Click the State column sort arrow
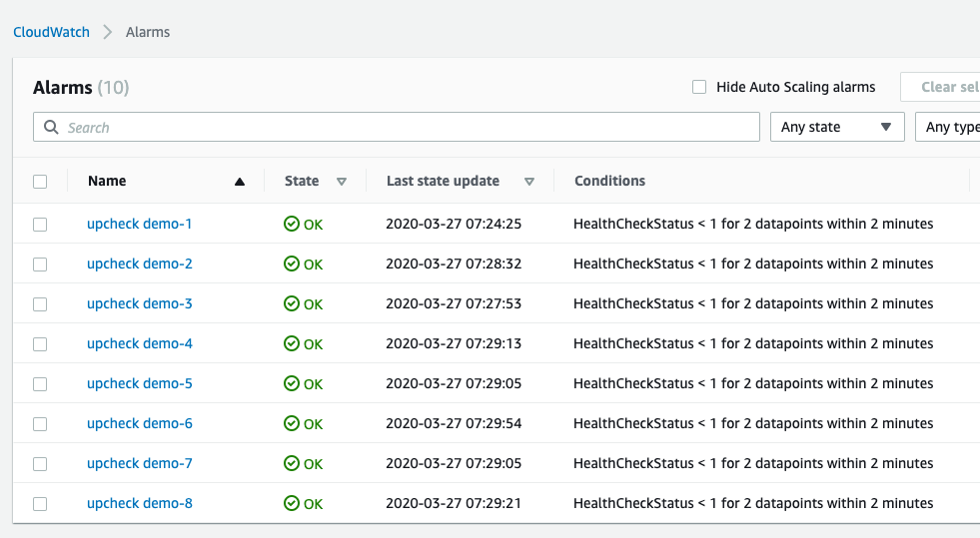This screenshot has width=980, height=538. point(342,182)
